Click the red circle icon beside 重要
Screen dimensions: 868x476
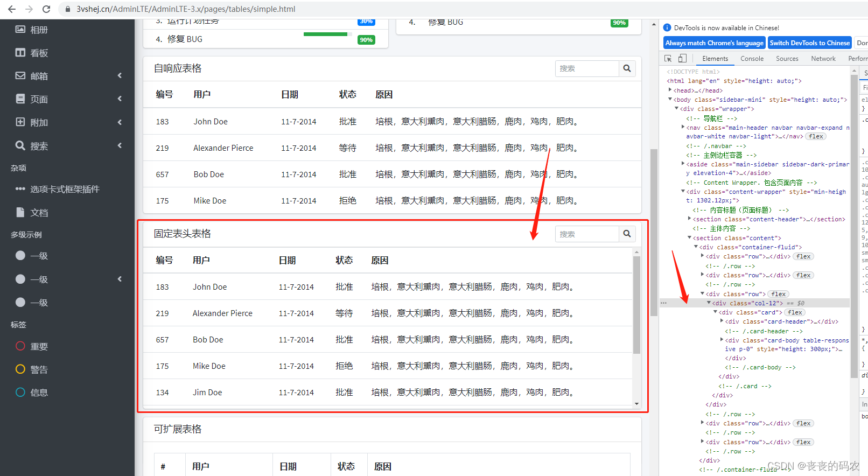pyautogui.click(x=20, y=346)
